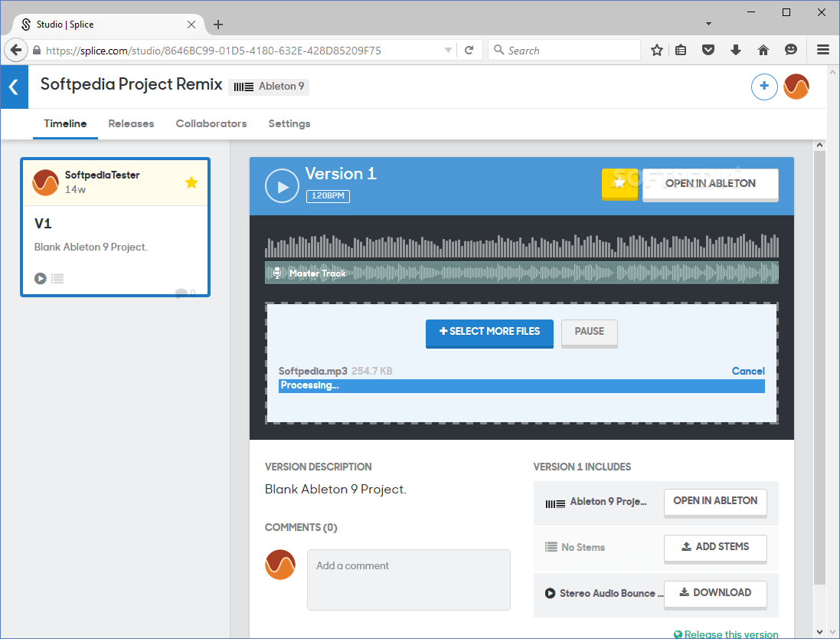840x639 pixels.
Task: Open the Collaborators tab
Action: tap(211, 123)
